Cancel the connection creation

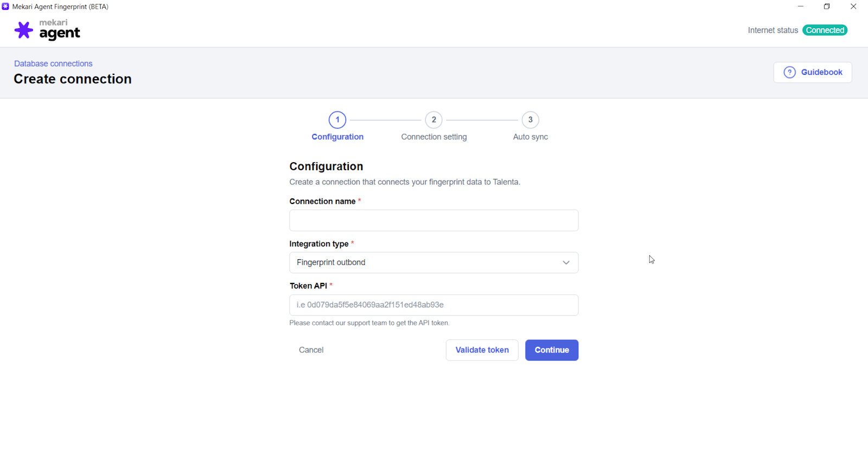311,350
